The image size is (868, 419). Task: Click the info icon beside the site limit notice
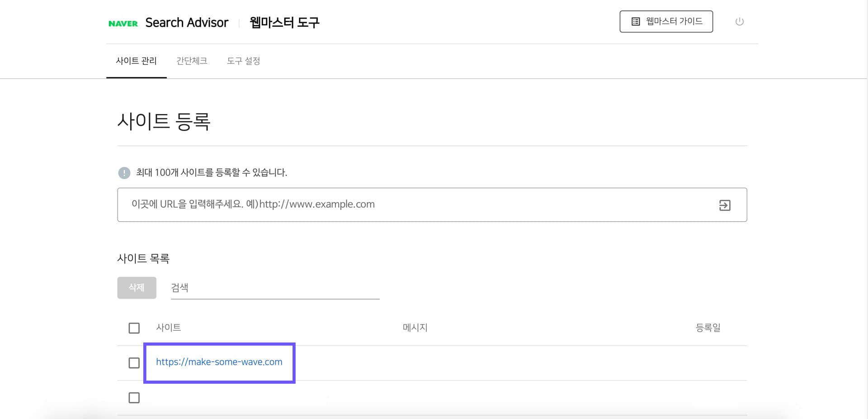[124, 173]
